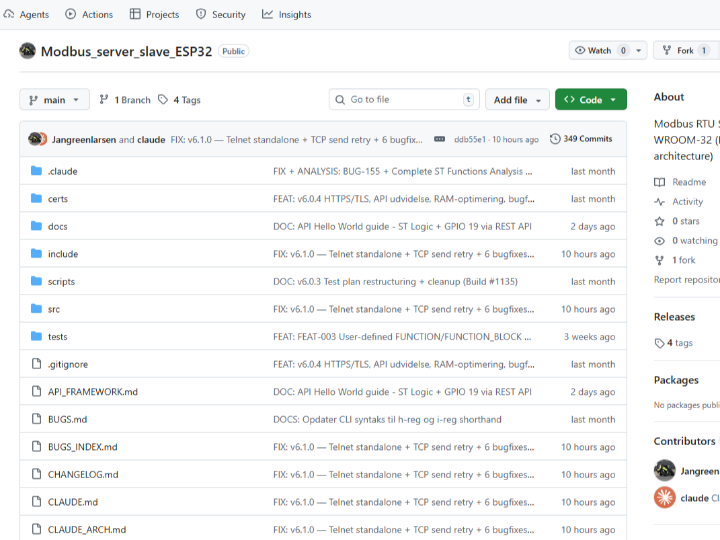Open the .claude folder icon
720x540 pixels.
(x=36, y=171)
